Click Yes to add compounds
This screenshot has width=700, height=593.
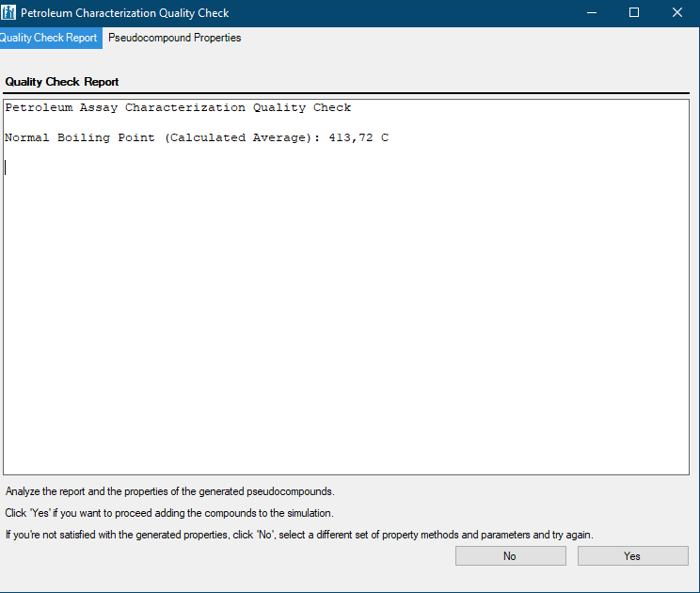tap(632, 556)
